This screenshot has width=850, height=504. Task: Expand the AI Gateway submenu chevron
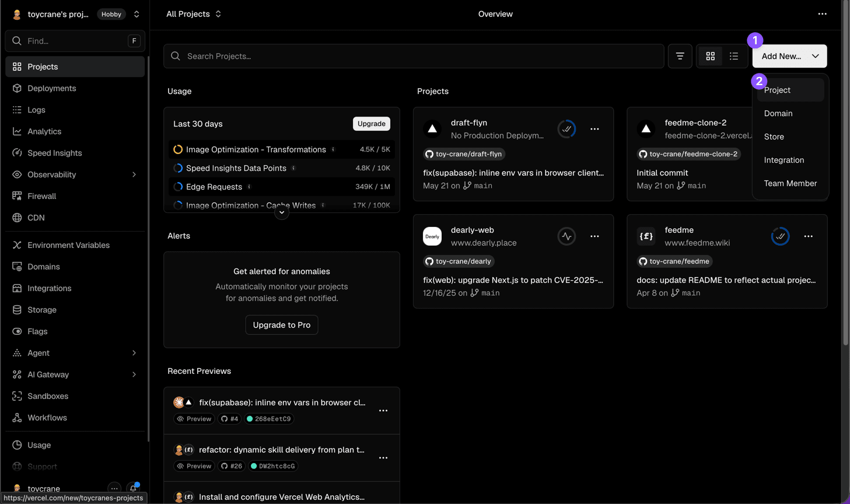pyautogui.click(x=134, y=374)
